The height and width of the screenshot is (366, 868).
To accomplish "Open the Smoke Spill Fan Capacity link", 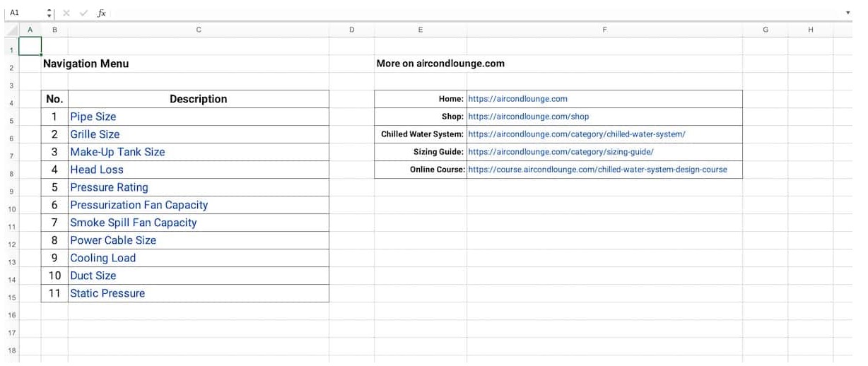I will (133, 223).
